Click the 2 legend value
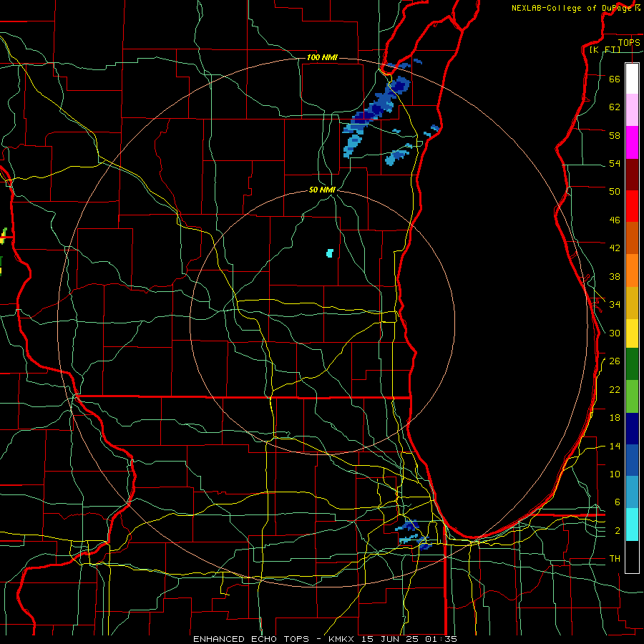The width and height of the screenshot is (644, 644). (x=617, y=531)
